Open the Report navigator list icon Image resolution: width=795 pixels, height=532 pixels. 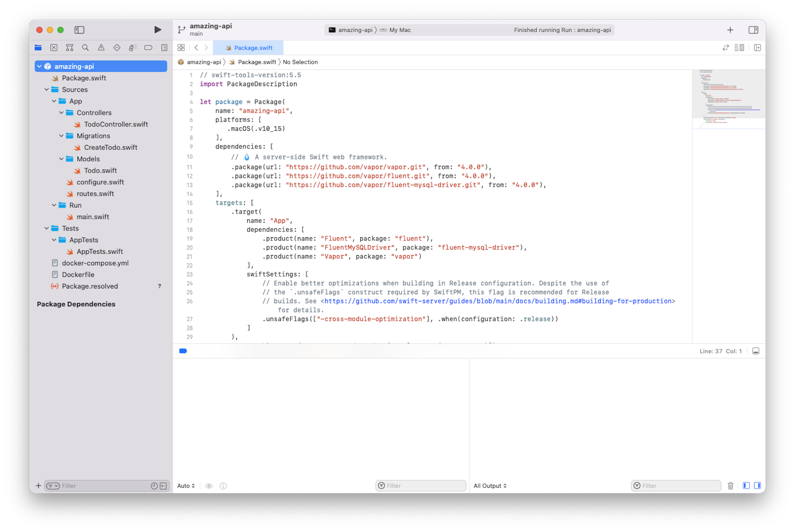tap(164, 47)
